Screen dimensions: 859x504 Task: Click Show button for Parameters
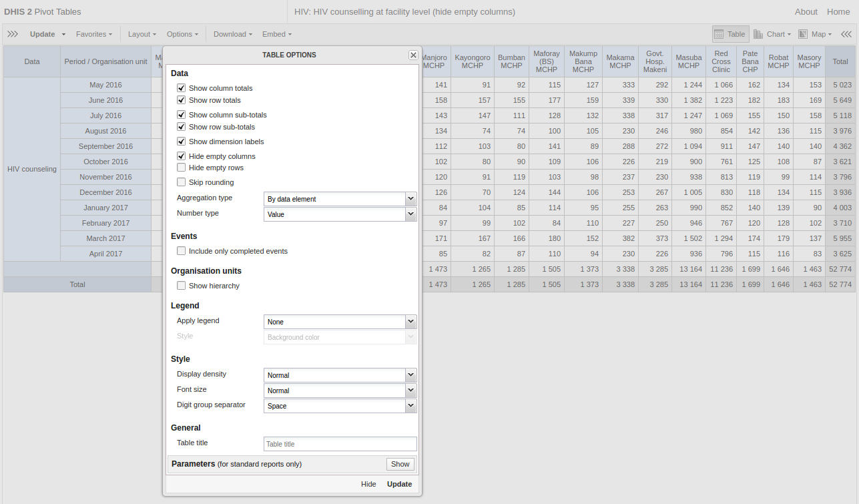tap(400, 464)
